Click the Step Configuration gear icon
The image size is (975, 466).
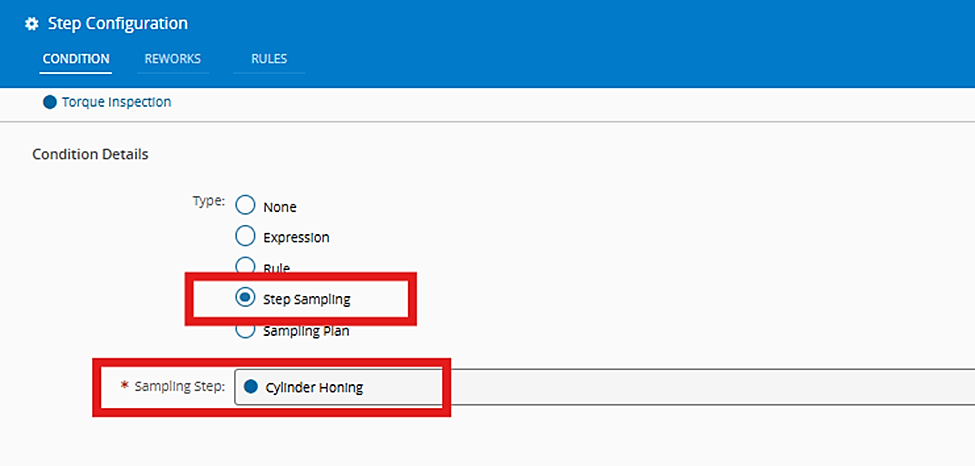tap(33, 24)
